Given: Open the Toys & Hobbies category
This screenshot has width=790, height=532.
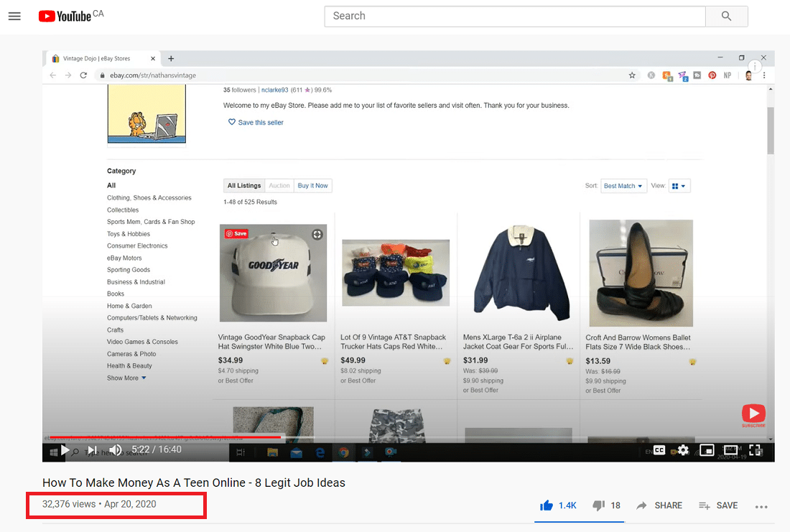Looking at the screenshot, I should (129, 234).
